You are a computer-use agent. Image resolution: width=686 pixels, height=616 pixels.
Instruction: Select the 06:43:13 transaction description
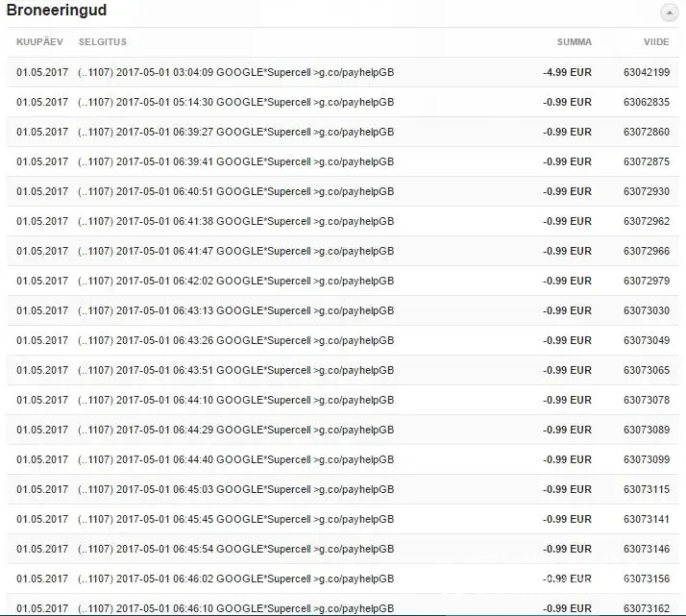click(x=235, y=310)
